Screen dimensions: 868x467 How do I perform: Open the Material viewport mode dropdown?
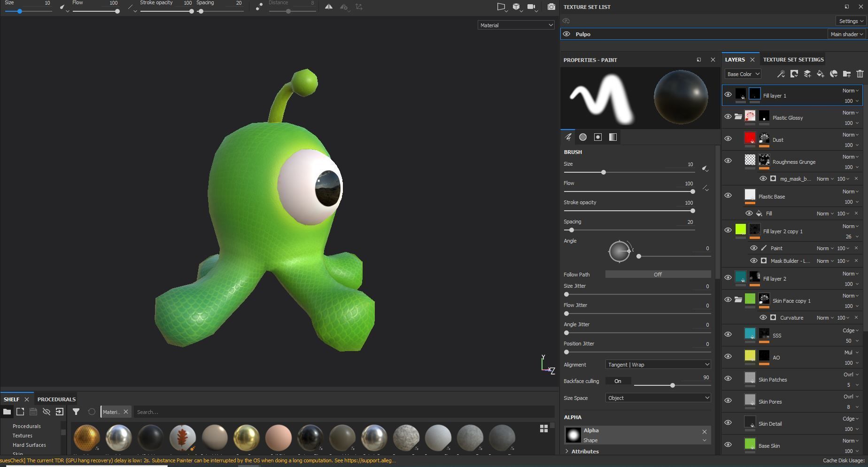coord(516,25)
